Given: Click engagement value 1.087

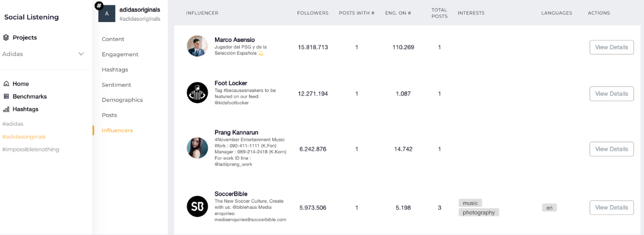Looking at the screenshot, I should [x=403, y=94].
